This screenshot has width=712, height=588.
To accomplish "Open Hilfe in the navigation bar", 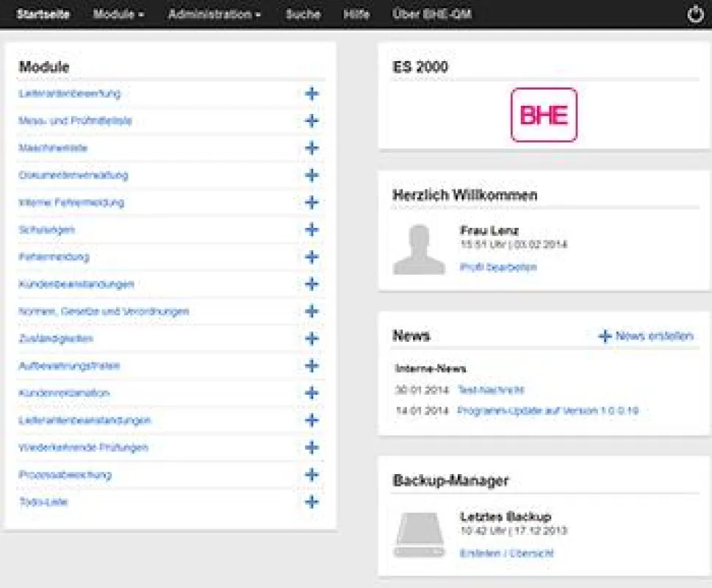I will (x=356, y=14).
